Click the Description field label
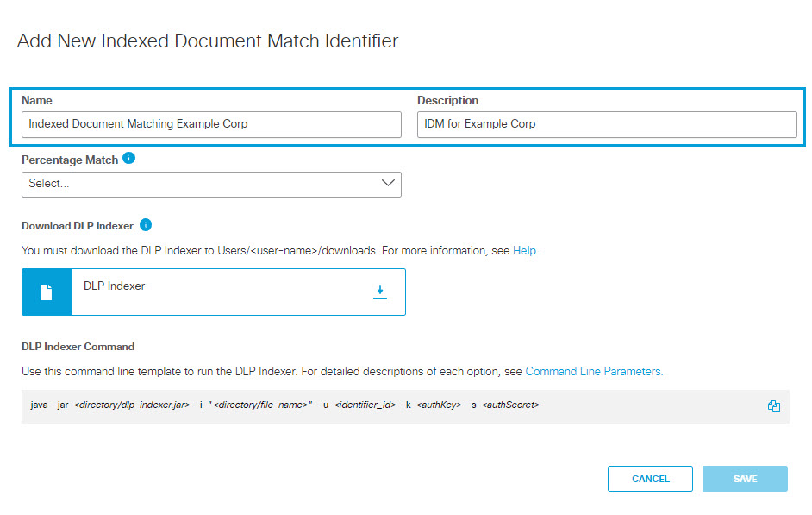Screen dimensions: 812x515 click(448, 101)
